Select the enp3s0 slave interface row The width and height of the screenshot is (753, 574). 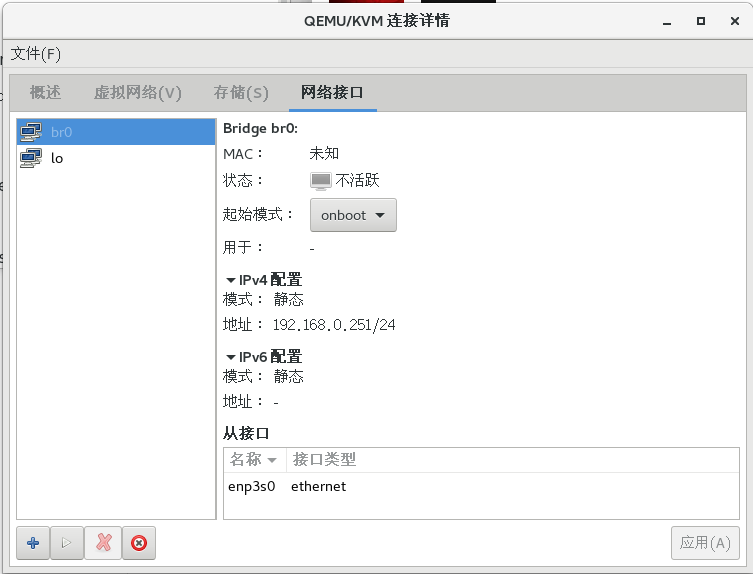pos(481,487)
